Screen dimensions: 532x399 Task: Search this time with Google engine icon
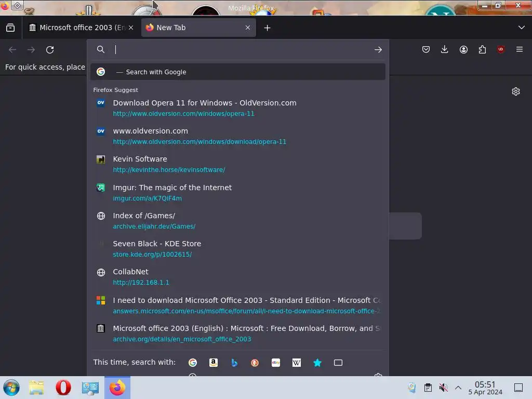[x=193, y=363]
